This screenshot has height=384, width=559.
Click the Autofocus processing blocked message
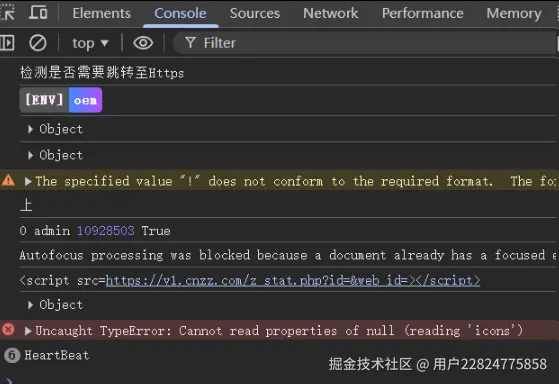pyautogui.click(x=288, y=255)
